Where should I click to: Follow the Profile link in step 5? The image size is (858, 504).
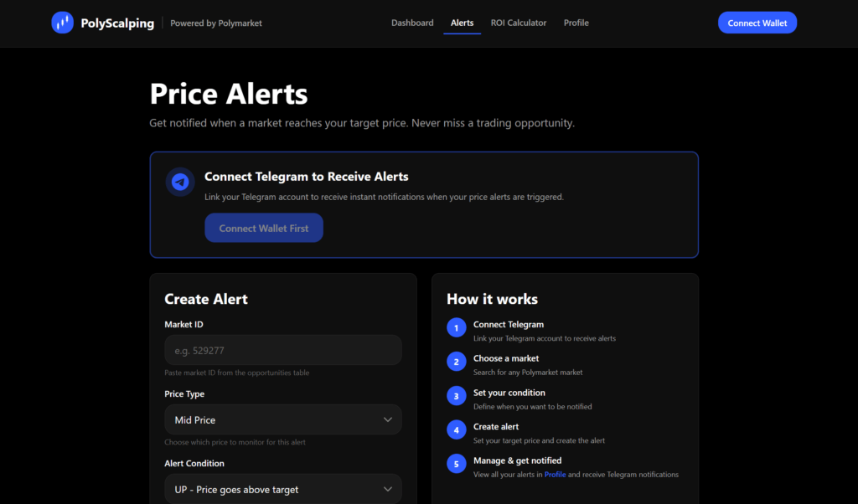click(x=555, y=475)
